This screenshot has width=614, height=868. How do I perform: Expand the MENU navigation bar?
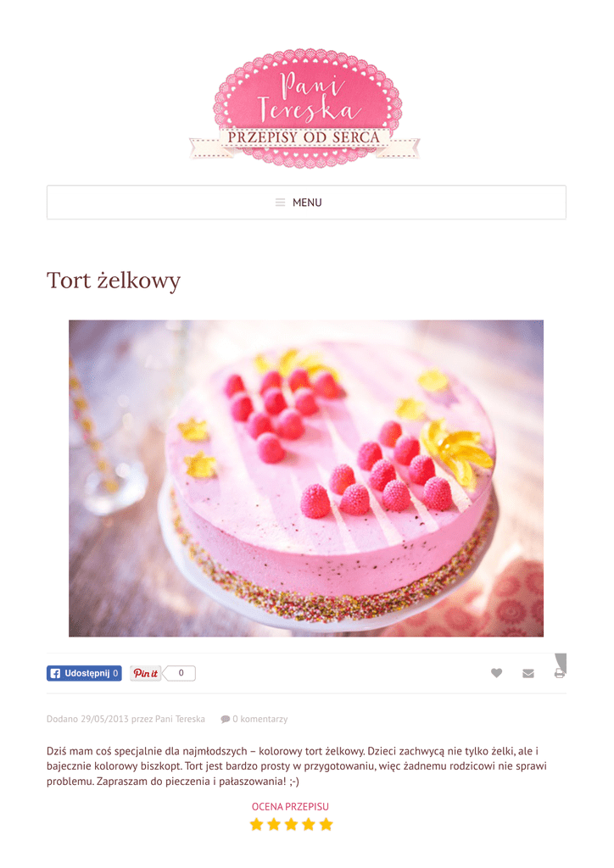[306, 203]
